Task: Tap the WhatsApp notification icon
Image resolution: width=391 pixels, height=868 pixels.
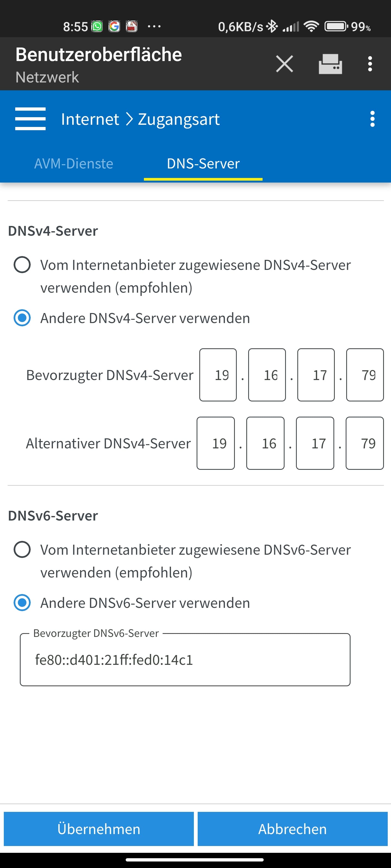Action: pyautogui.click(x=97, y=26)
